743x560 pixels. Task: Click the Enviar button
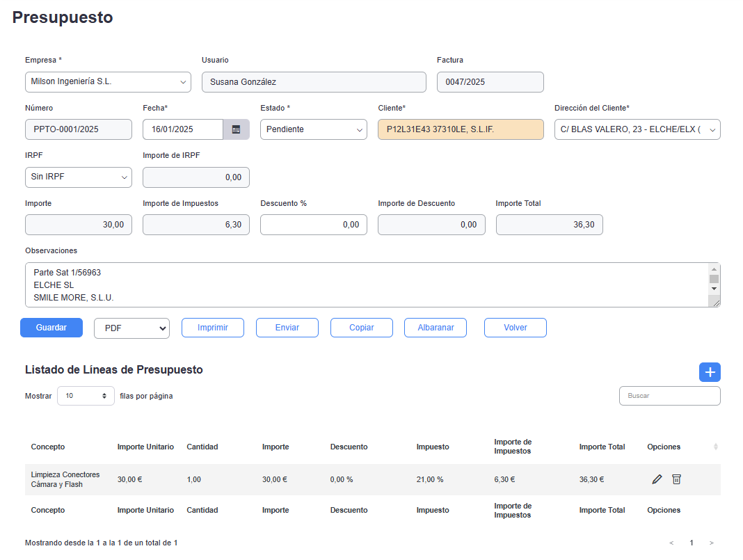[x=287, y=328]
